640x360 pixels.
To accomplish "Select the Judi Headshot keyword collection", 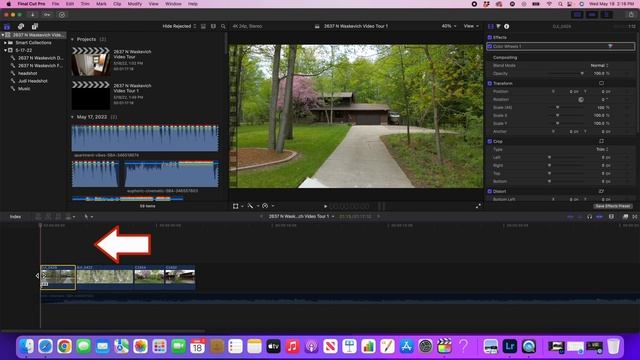I will tap(33, 81).
